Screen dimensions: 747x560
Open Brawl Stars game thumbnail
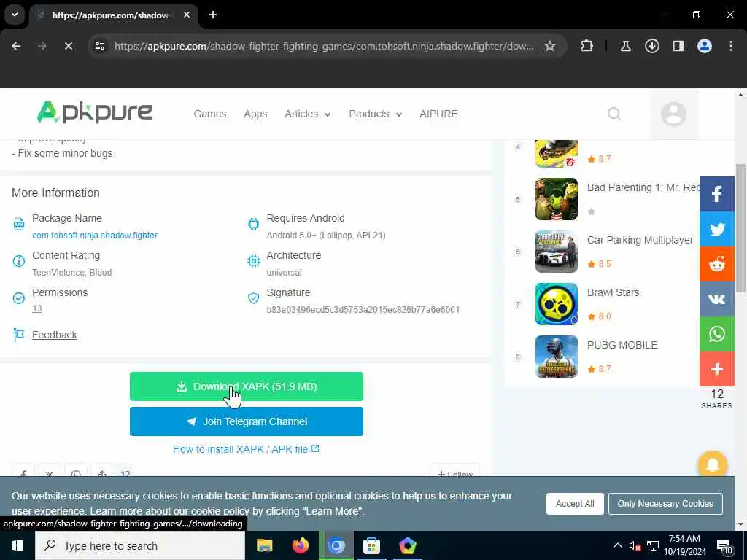tap(556, 304)
